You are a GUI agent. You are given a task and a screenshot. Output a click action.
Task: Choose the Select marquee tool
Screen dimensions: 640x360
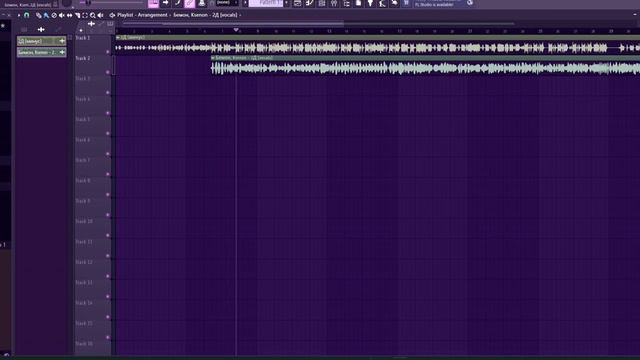coord(85,15)
